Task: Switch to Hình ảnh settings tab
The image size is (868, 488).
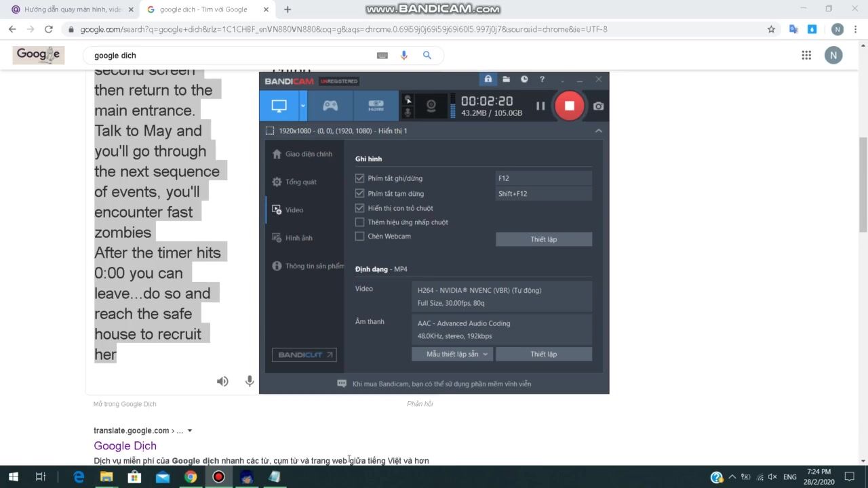Action: 298,238
